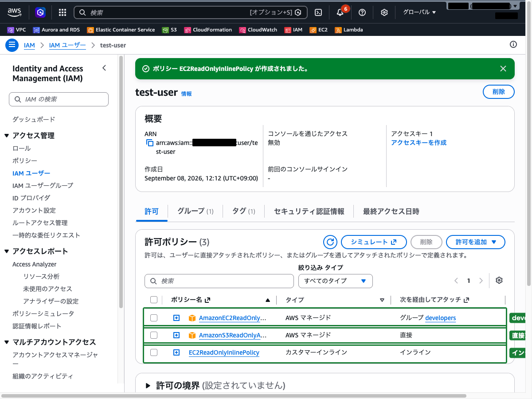Screen dimensions: 532x399
Task: Open Aurora and RDS bookmark shortcut
Action: (x=56, y=30)
